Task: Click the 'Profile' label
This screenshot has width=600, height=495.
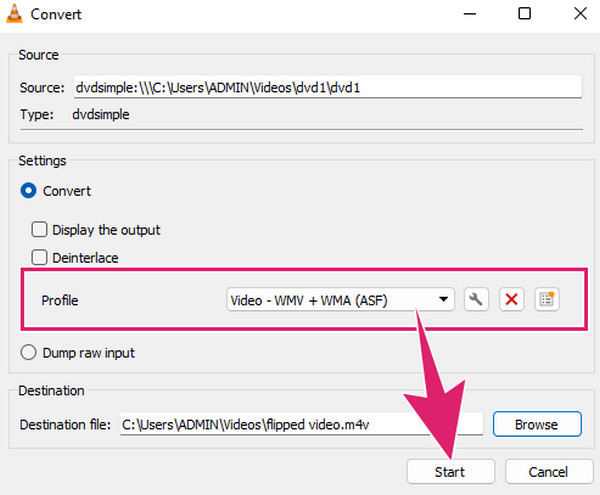Action: tap(60, 300)
